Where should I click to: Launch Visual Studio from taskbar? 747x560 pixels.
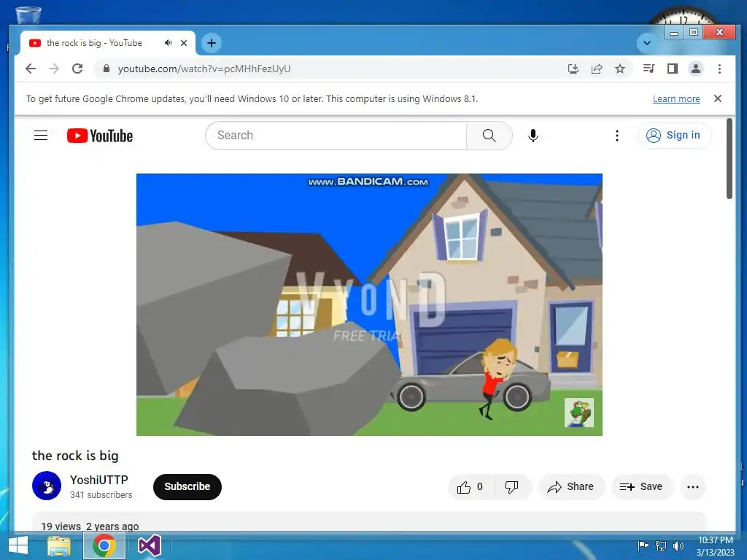tap(149, 545)
